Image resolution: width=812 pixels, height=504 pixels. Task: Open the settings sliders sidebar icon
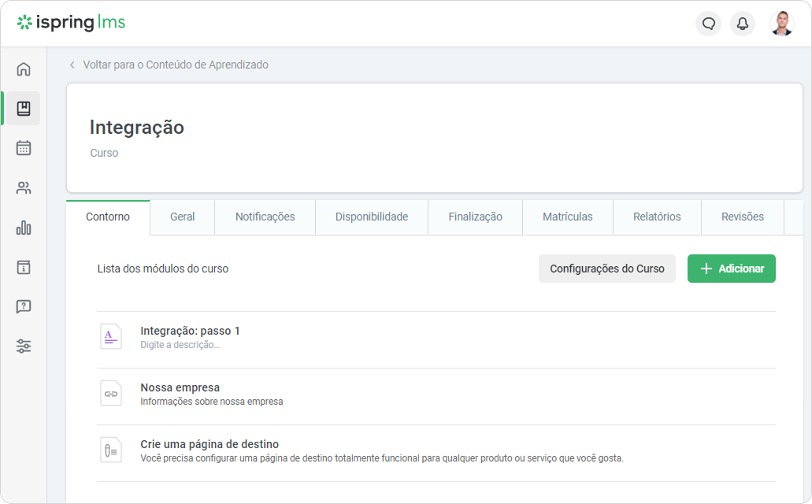coord(24,346)
